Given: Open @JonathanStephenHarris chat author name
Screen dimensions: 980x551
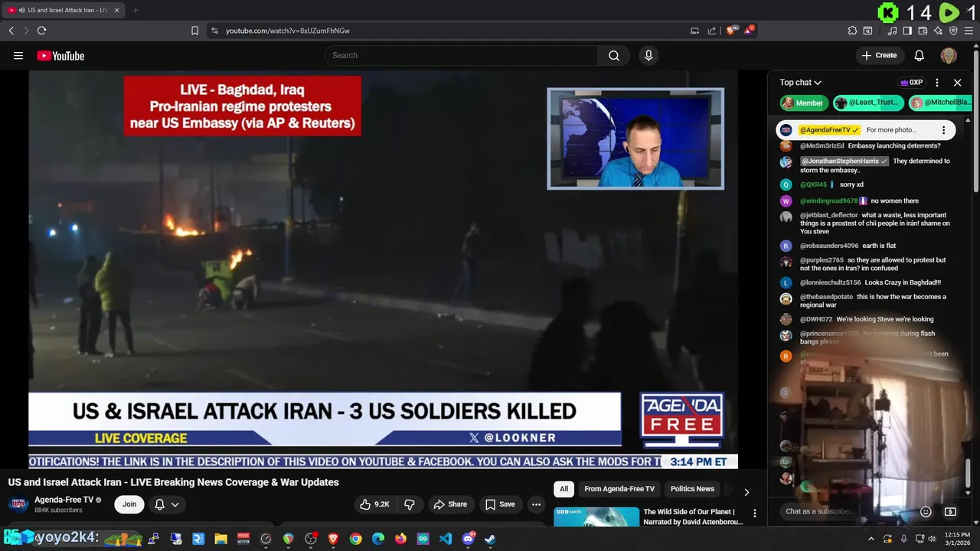Looking at the screenshot, I should pos(840,161).
